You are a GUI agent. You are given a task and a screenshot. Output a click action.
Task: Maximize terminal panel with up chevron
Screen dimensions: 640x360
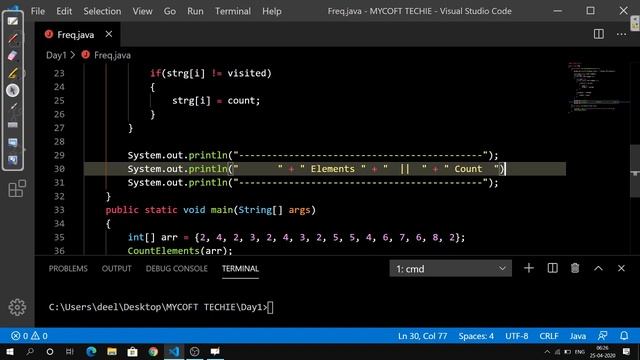(x=598, y=268)
